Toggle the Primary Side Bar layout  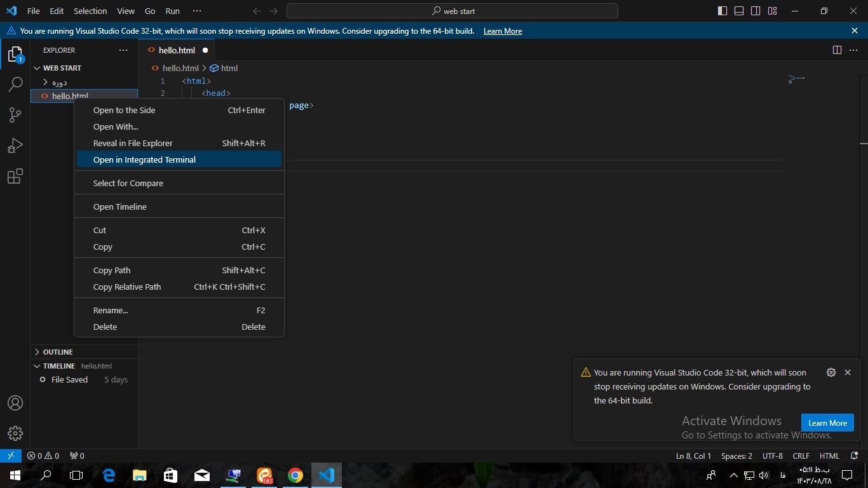point(722,11)
